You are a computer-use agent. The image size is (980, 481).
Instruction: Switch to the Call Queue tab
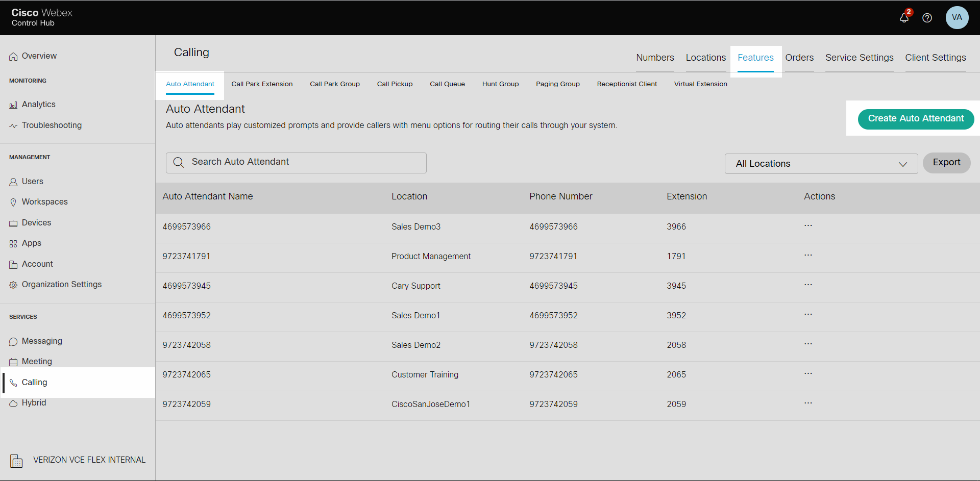447,84
